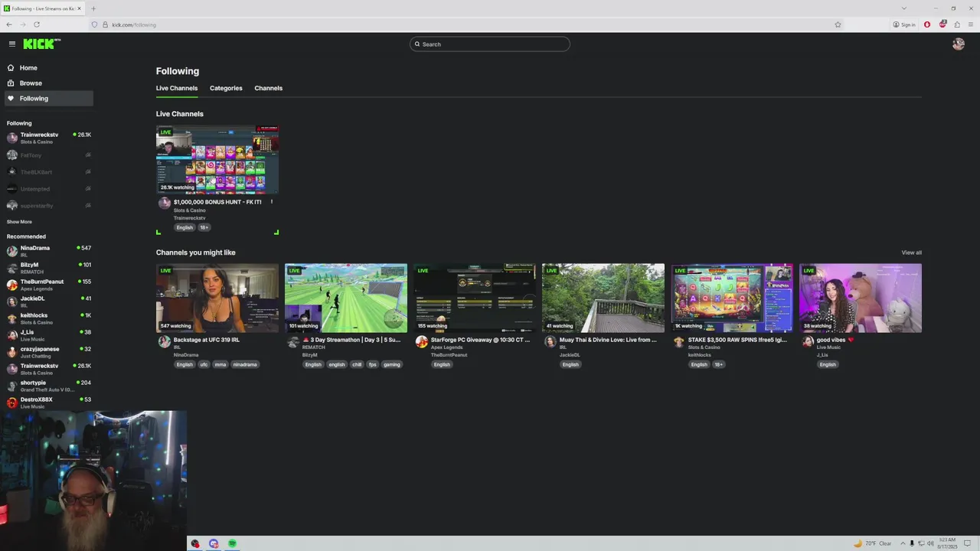980x551 pixels.
Task: Open Trainwreckstv in the Following list
Action: click(x=48, y=138)
